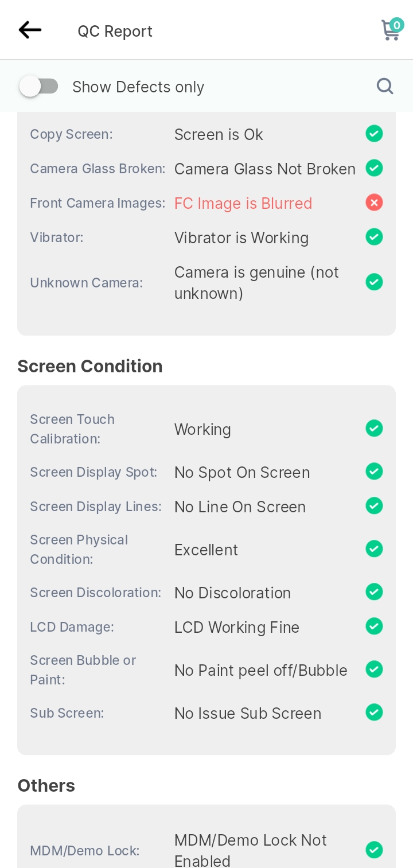The width and height of the screenshot is (413, 868).
Task: Tap the Others section heading
Action: [x=46, y=785]
